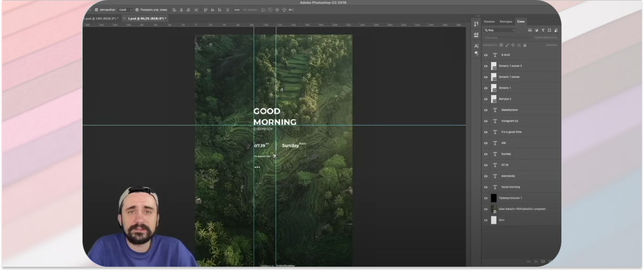644x271 pixels.
Task: Hide the Фон background layer
Action: click(486, 220)
